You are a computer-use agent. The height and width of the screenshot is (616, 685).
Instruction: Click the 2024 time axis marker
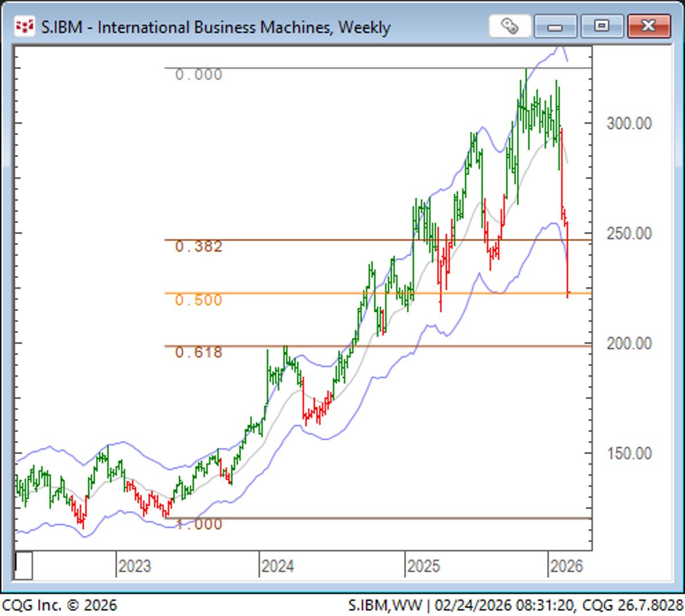277,566
